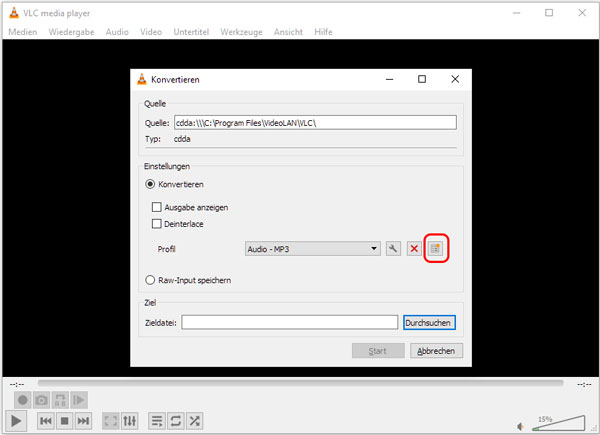Open the edit selected profile wrench icon
The height and width of the screenshot is (435, 600).
tap(393, 249)
